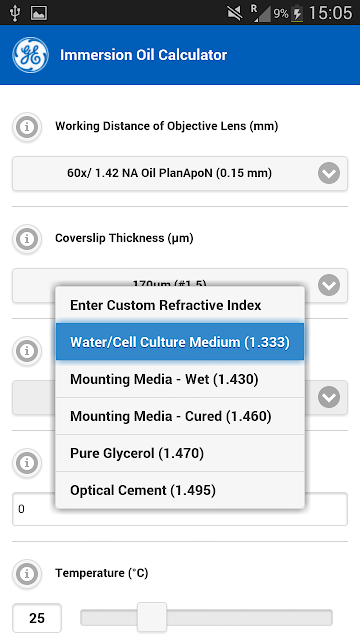
Task: Expand the coverslip thickness dropdown arrow
Action: (329, 285)
